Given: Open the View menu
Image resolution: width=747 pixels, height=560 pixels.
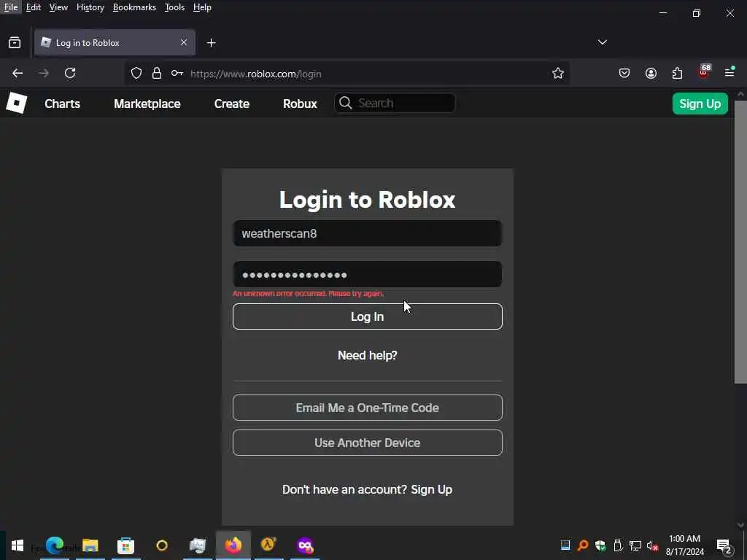Looking at the screenshot, I should [x=58, y=7].
